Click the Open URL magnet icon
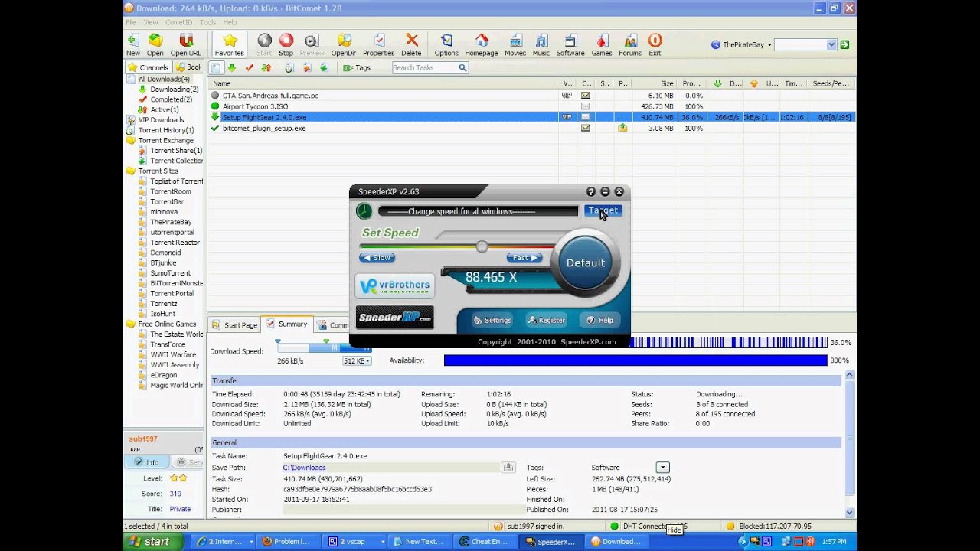This screenshot has width=980, height=551. 185,44
